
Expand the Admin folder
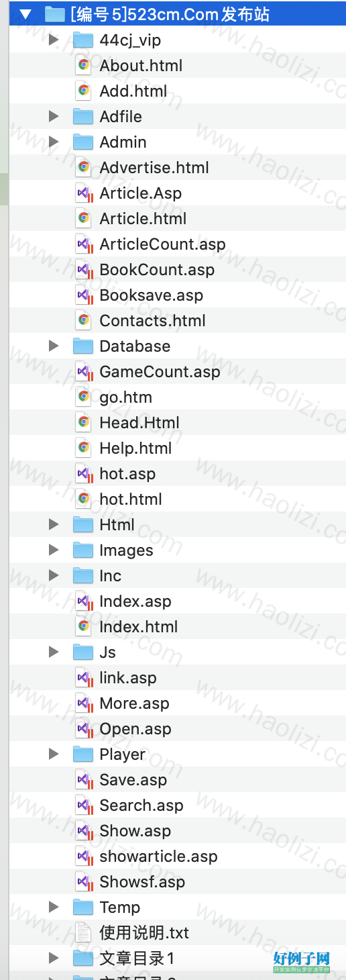(54, 142)
